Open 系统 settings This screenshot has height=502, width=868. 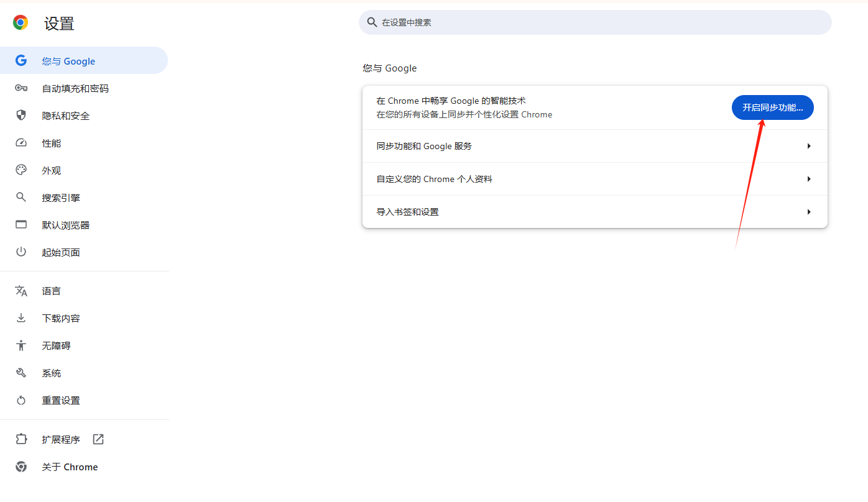pyautogui.click(x=84, y=373)
